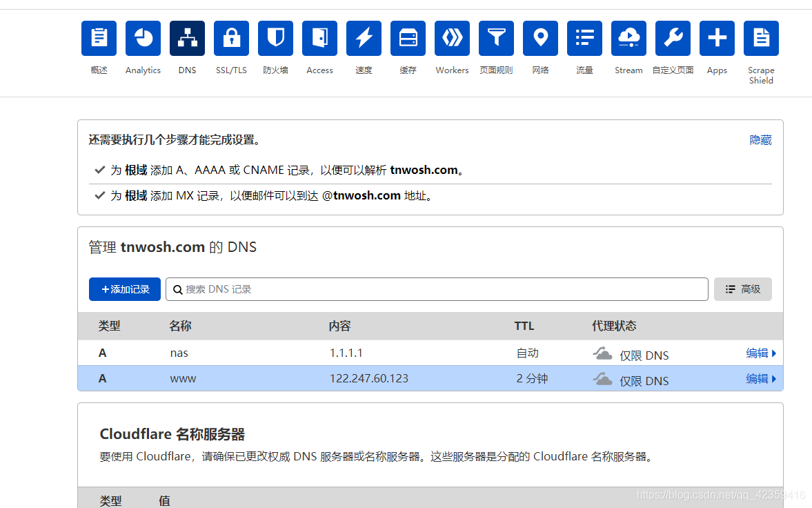Expand 编辑 for the nas record
The image size is (812, 508).
click(x=761, y=353)
